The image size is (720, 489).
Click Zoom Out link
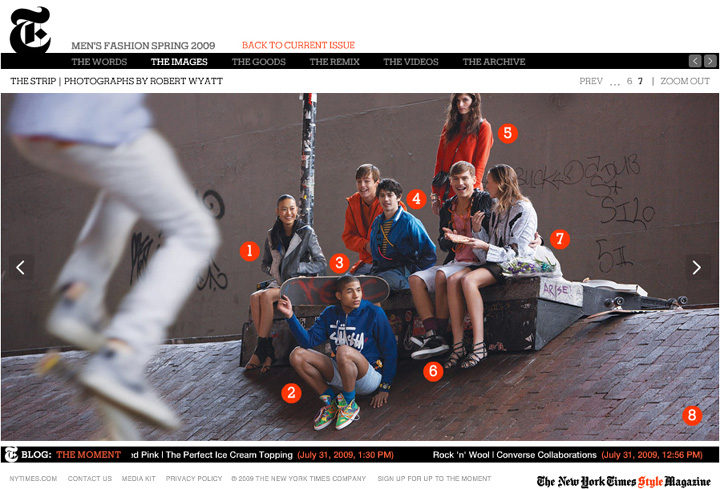685,81
